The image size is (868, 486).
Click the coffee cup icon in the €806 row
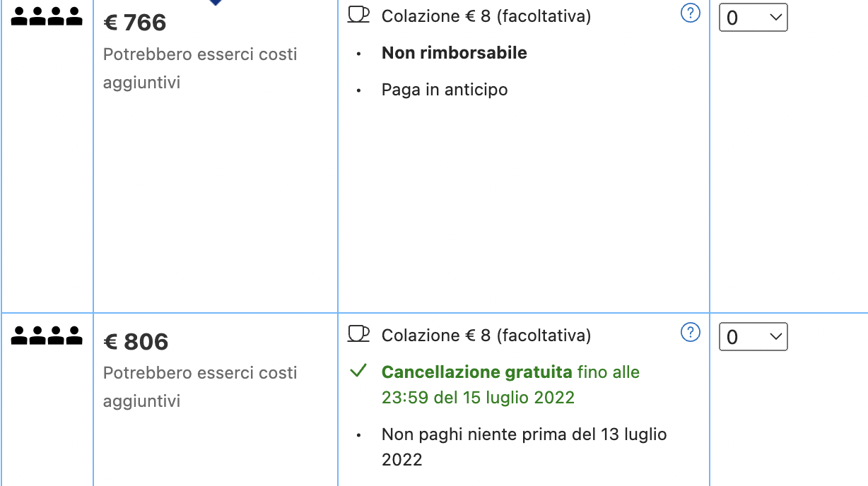coord(359,333)
